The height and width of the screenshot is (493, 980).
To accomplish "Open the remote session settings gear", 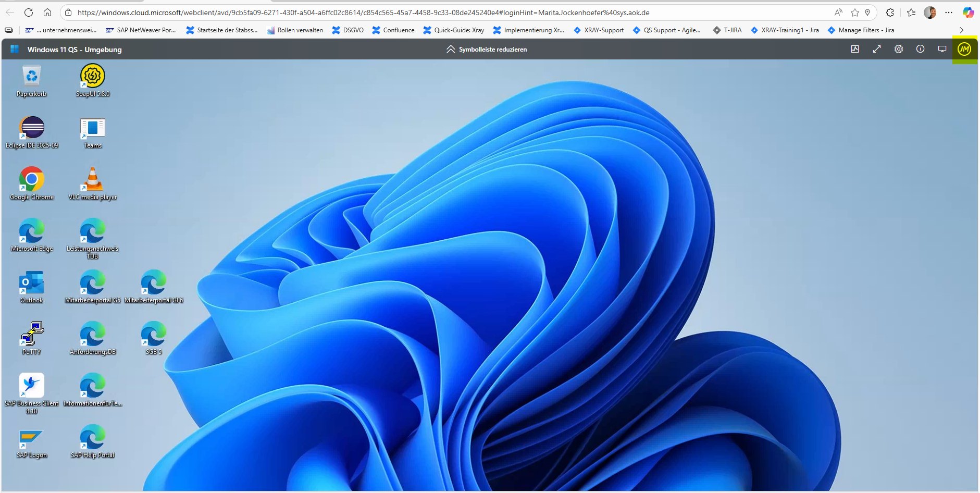I will point(899,49).
